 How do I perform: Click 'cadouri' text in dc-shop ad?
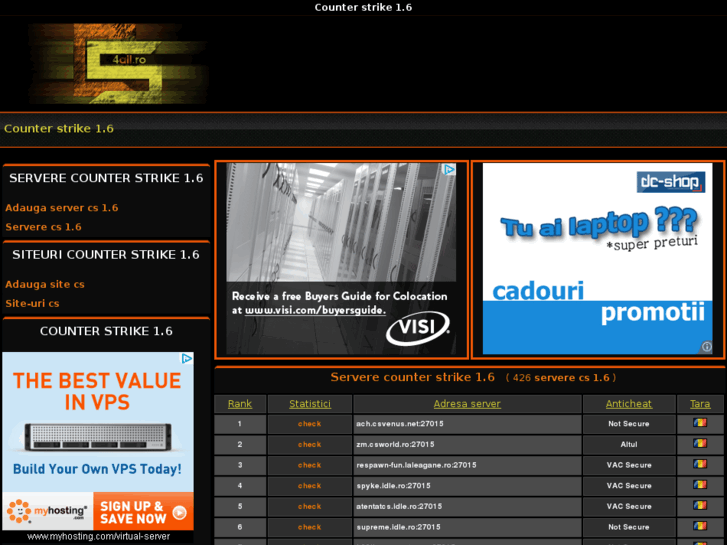538,291
